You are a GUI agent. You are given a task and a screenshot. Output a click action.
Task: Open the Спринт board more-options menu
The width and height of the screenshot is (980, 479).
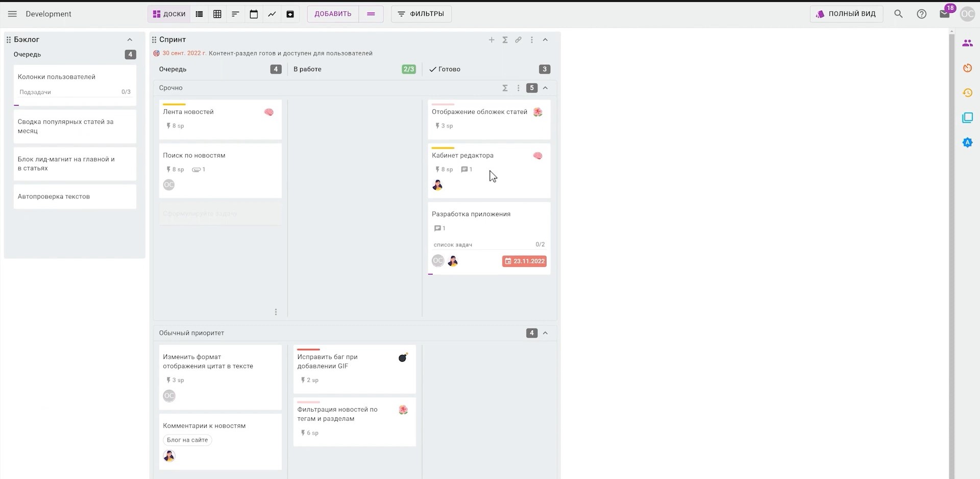click(532, 40)
